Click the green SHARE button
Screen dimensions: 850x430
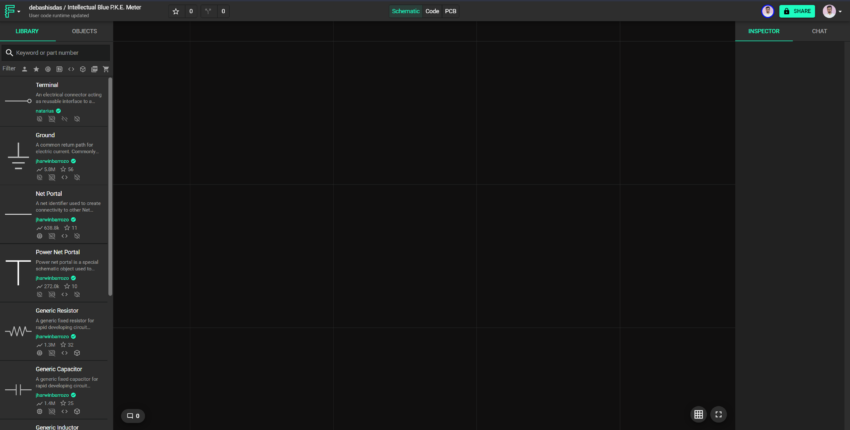click(x=797, y=11)
